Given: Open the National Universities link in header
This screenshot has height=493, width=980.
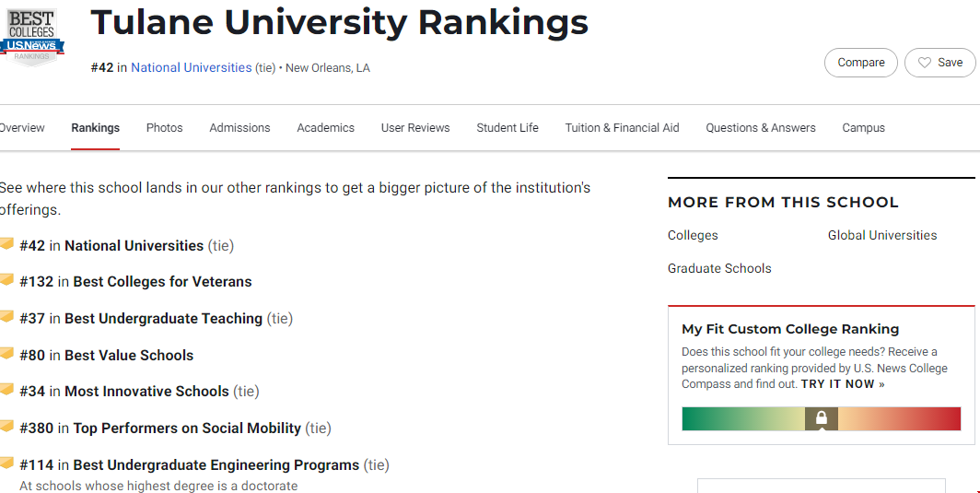Looking at the screenshot, I should click(x=192, y=67).
